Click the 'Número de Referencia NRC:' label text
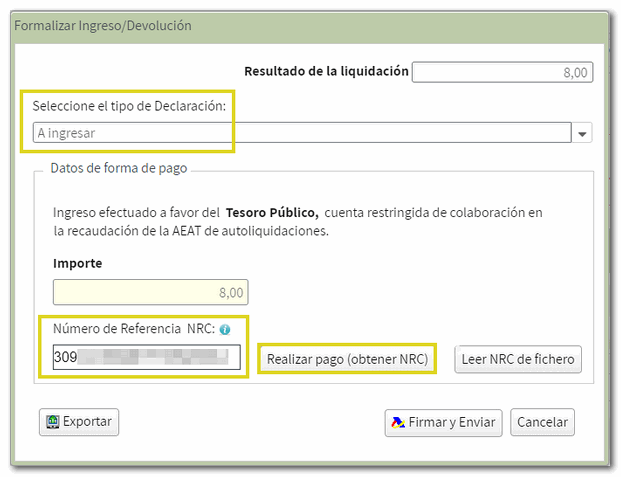This screenshot has height=477, width=621. click(x=133, y=329)
